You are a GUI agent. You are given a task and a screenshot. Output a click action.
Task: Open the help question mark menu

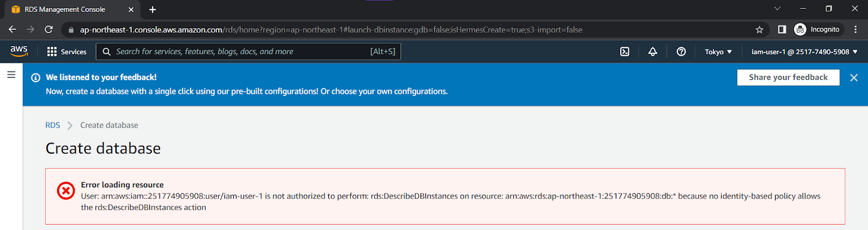click(x=681, y=52)
